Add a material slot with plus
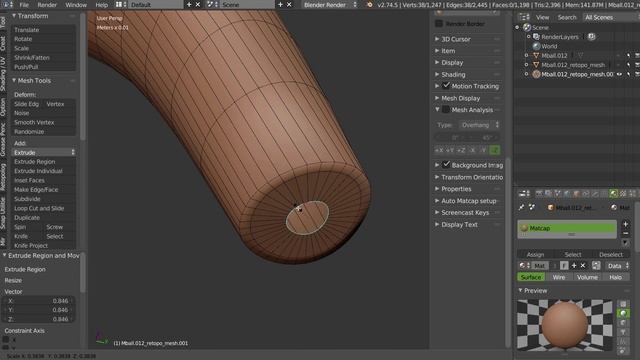This screenshot has width=640, height=360. (x=625, y=224)
